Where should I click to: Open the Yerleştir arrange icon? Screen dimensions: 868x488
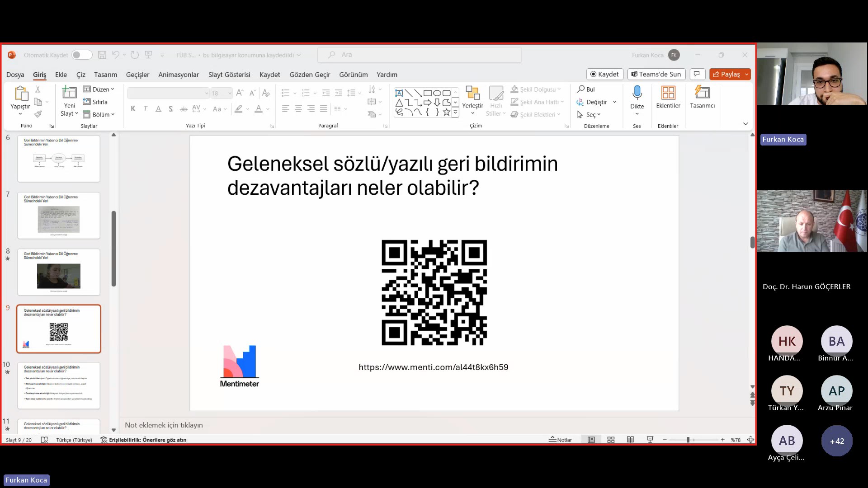tap(472, 93)
